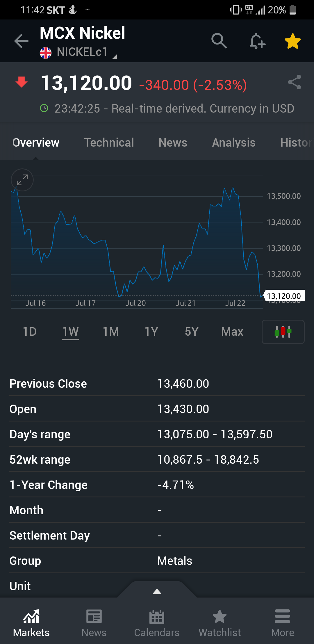Screen dimensions: 314x644
Task: Tap current price 13,120.00
Action: [86, 83]
